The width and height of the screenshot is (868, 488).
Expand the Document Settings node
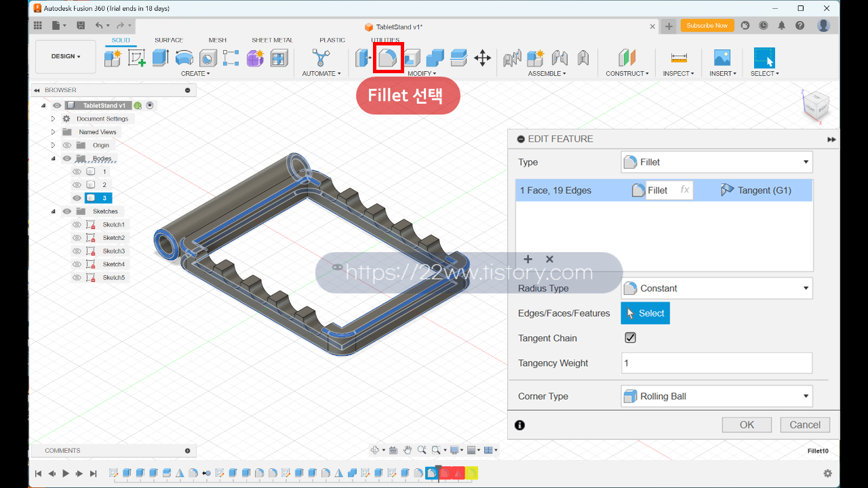coord(53,119)
